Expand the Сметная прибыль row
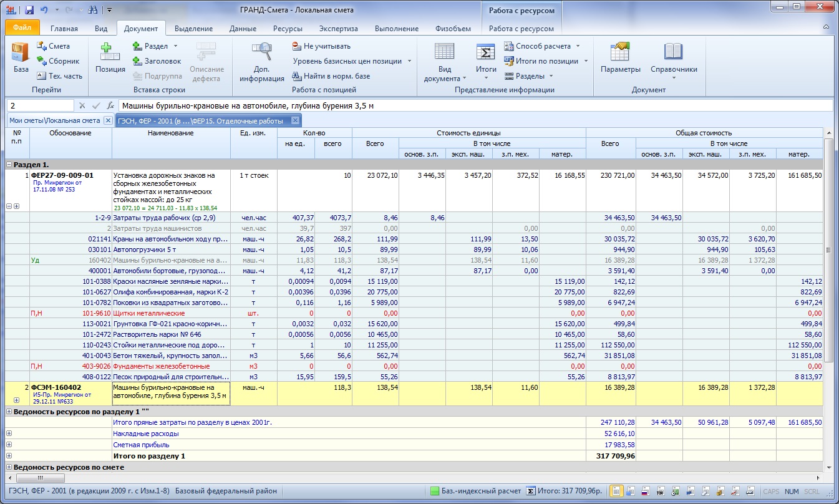839x504 pixels. (x=9, y=445)
